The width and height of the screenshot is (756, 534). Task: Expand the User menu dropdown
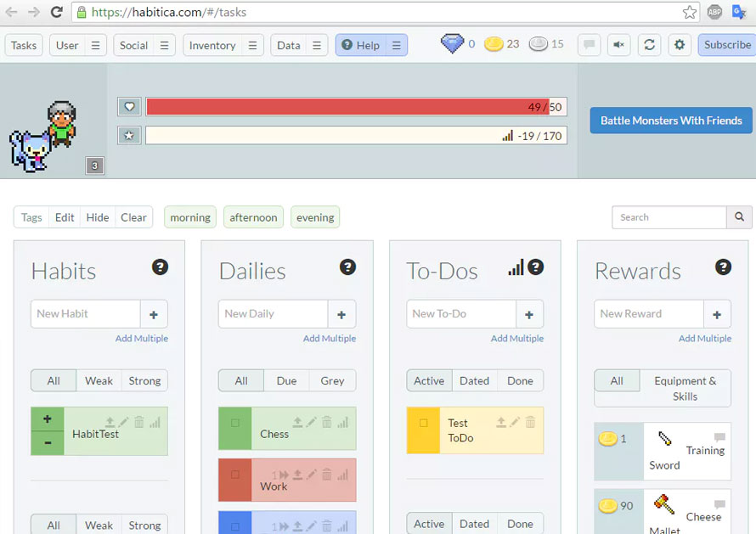(x=96, y=45)
